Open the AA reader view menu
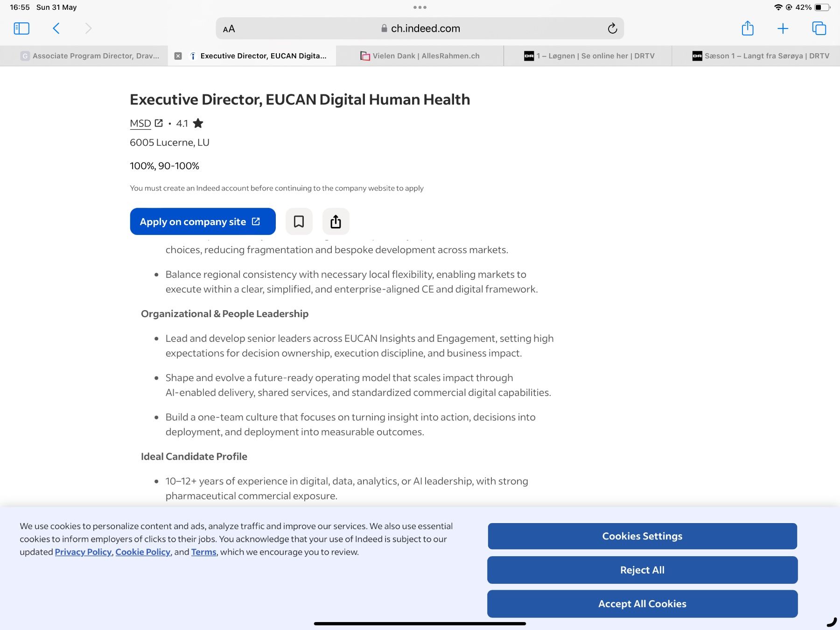The height and width of the screenshot is (630, 840). coord(229,28)
